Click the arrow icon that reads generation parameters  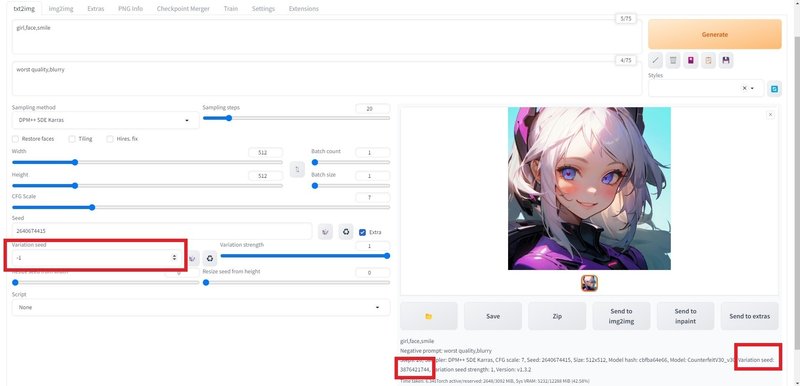(x=656, y=60)
